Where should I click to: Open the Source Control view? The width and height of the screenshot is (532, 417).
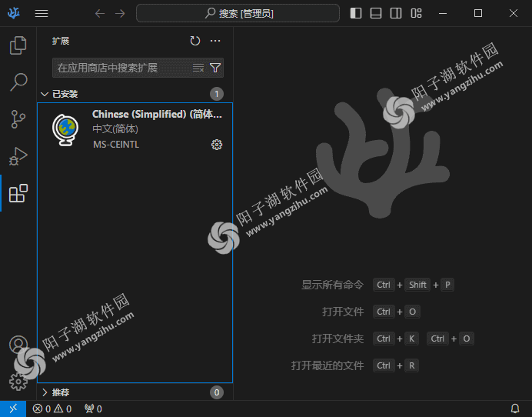(18, 119)
